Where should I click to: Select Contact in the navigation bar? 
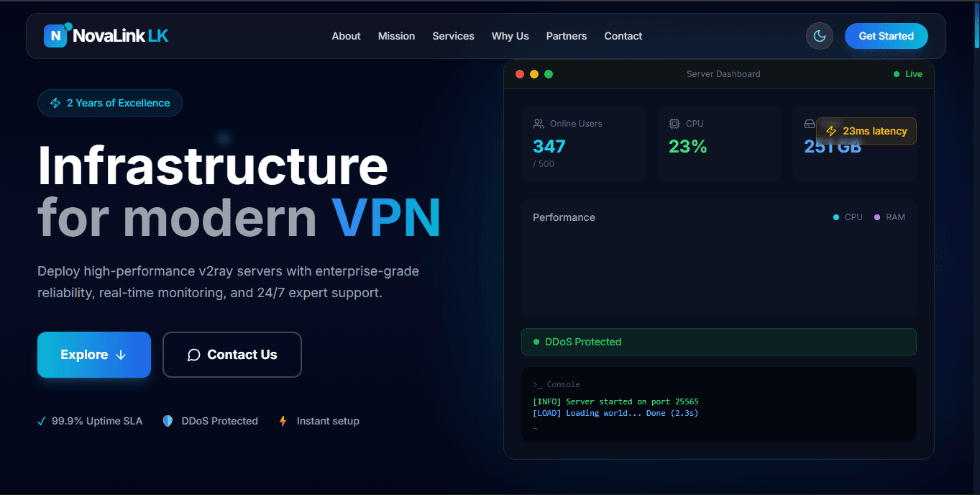(x=623, y=36)
